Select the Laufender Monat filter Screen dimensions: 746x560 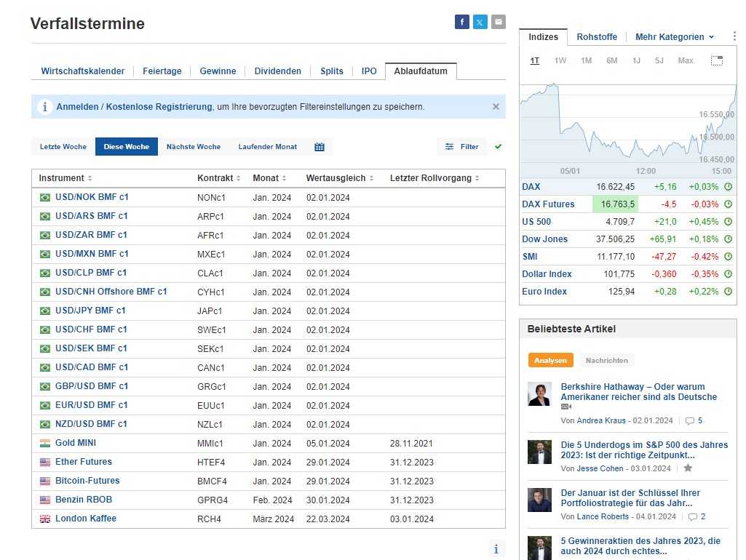(268, 147)
